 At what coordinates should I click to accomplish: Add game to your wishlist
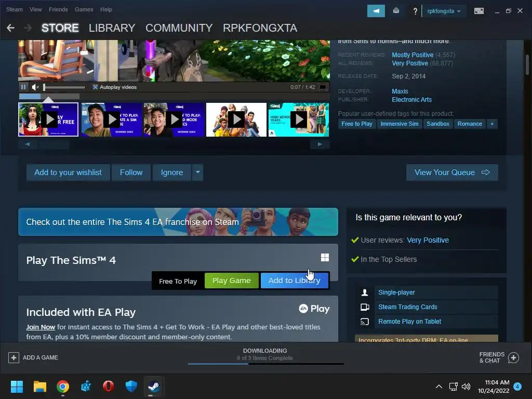coord(68,172)
